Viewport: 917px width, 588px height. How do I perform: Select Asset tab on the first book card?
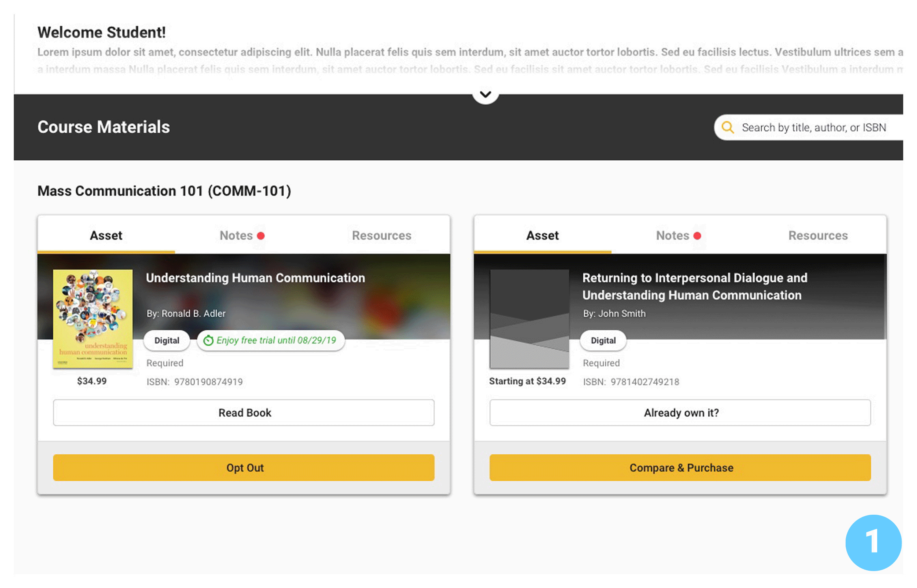(106, 235)
